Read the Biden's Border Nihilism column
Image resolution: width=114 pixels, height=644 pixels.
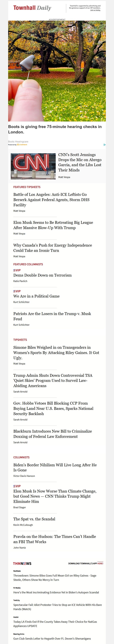pyautogui.click(x=55, y=467)
